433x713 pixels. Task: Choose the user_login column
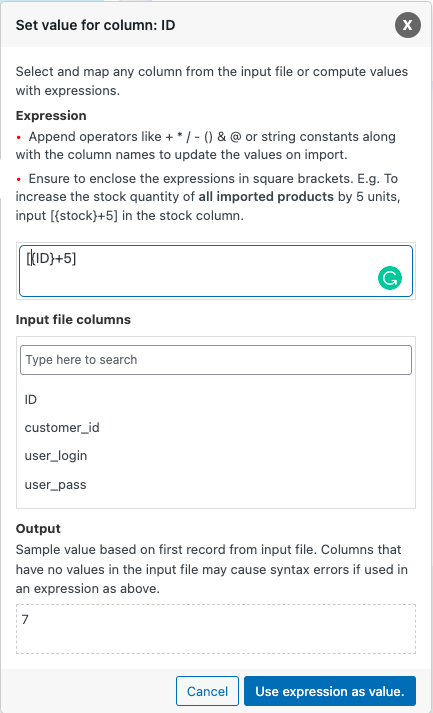55,456
